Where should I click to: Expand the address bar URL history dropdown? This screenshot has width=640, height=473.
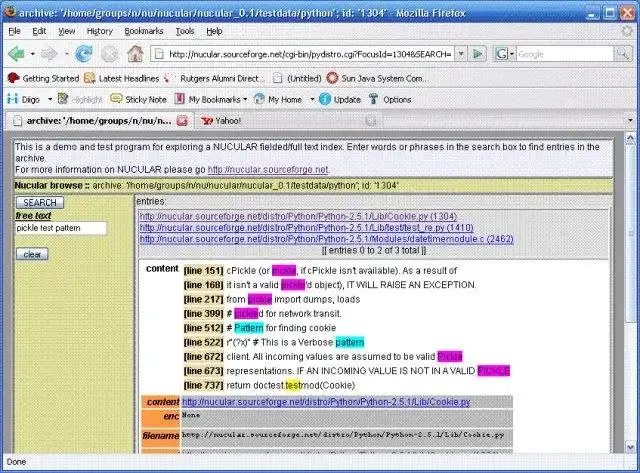point(461,54)
